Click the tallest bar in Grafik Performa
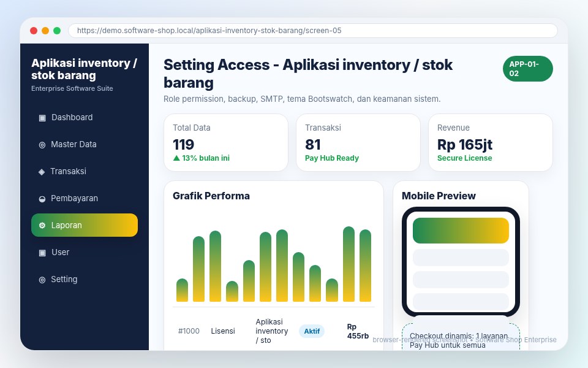This screenshot has height=368, width=588. pyautogui.click(x=349, y=264)
